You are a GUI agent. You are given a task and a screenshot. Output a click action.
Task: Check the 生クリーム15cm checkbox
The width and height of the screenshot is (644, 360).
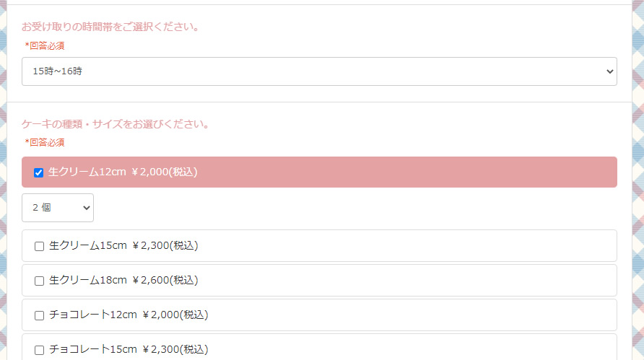40,246
